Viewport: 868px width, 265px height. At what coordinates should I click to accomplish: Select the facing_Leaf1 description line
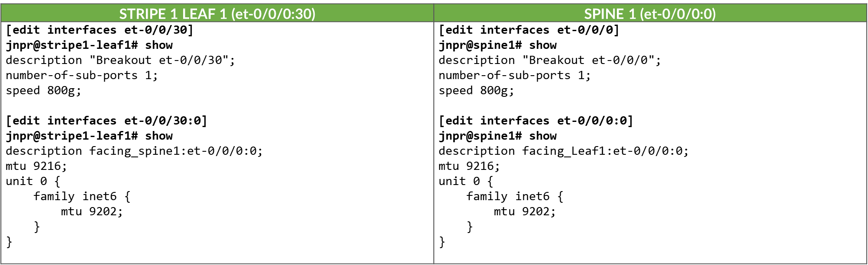point(564,151)
